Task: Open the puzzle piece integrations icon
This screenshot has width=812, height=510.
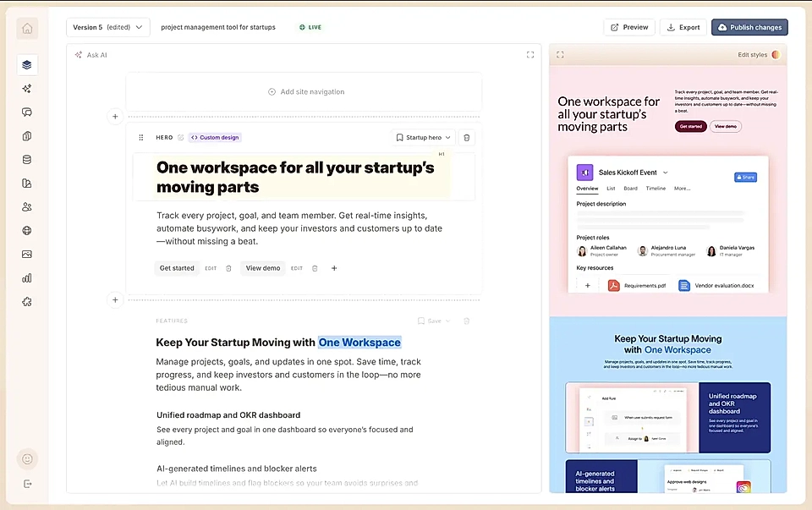Action: pyautogui.click(x=27, y=302)
